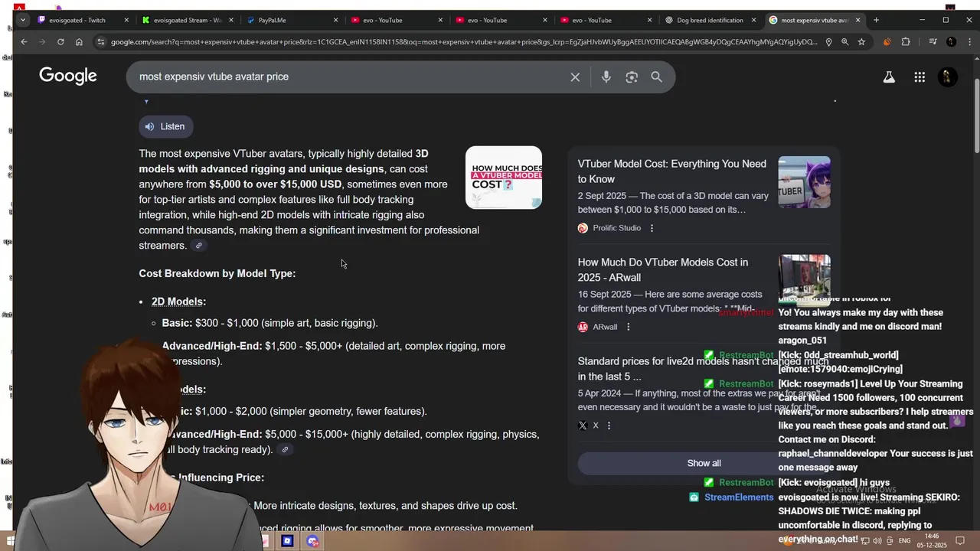This screenshot has width=980, height=551.
Task: Reload the Google search page
Action: 60,42
